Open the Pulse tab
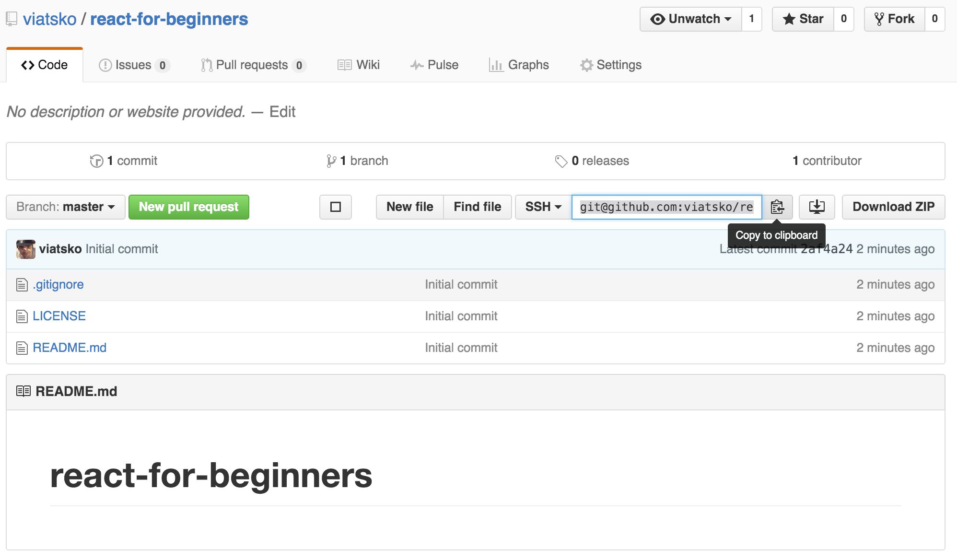Screen dimensions: 957x560 coord(434,65)
